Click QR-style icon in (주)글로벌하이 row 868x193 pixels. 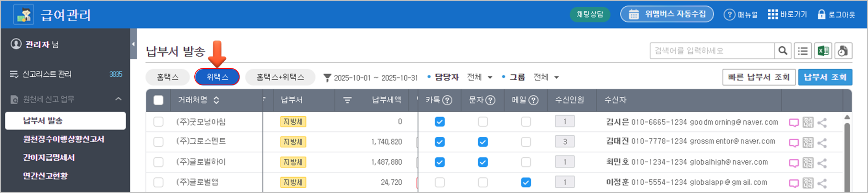coord(808,163)
